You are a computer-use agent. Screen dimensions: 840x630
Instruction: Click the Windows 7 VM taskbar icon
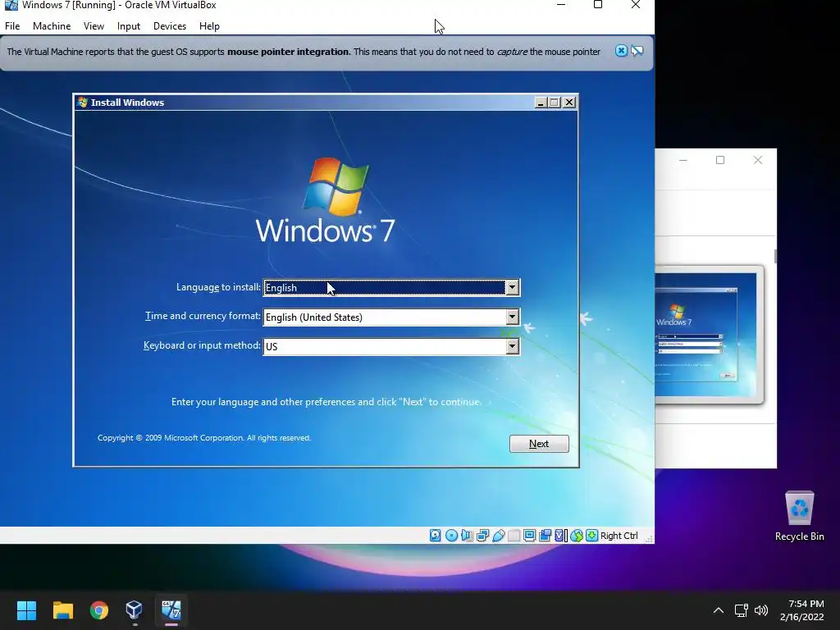[171, 609]
